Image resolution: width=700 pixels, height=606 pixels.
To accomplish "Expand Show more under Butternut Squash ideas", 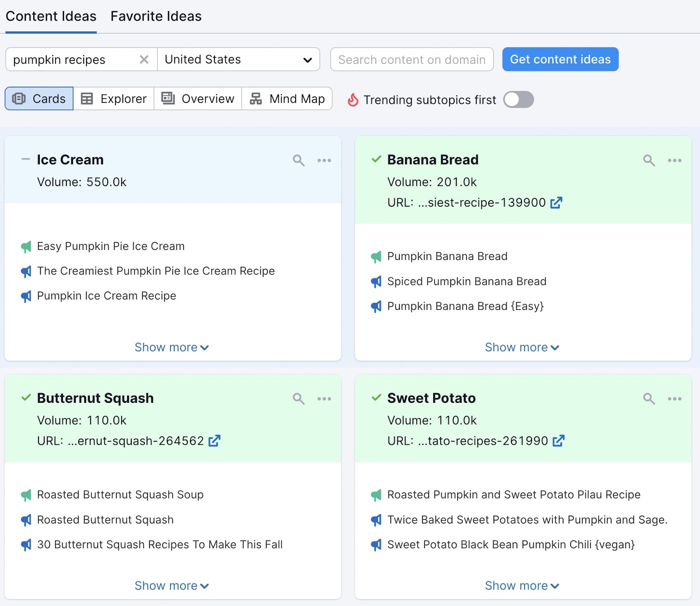I will [x=171, y=585].
